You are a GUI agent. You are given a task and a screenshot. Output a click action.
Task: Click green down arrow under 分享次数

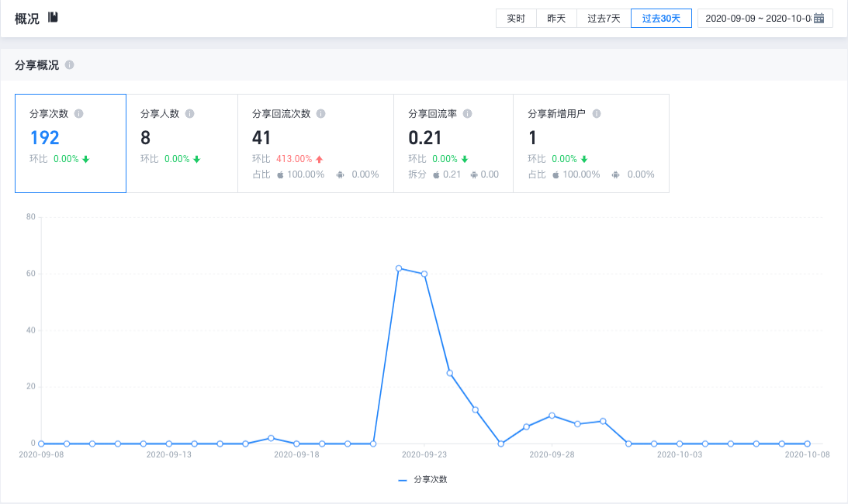click(x=86, y=159)
